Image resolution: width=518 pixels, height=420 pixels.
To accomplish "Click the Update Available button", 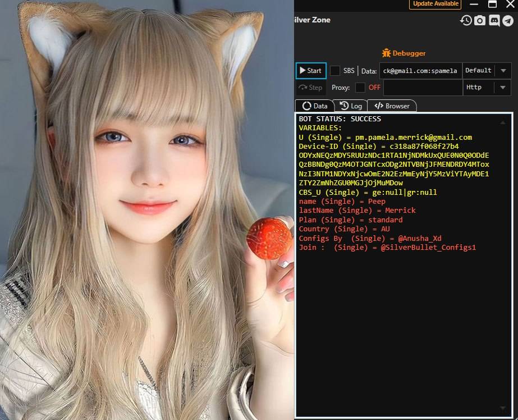I will [436, 4].
